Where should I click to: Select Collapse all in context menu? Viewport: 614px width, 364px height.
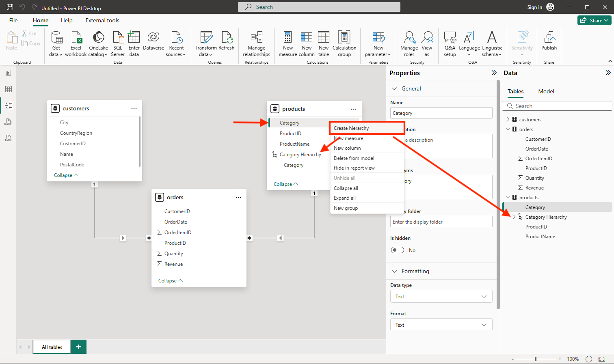[x=367, y=188]
